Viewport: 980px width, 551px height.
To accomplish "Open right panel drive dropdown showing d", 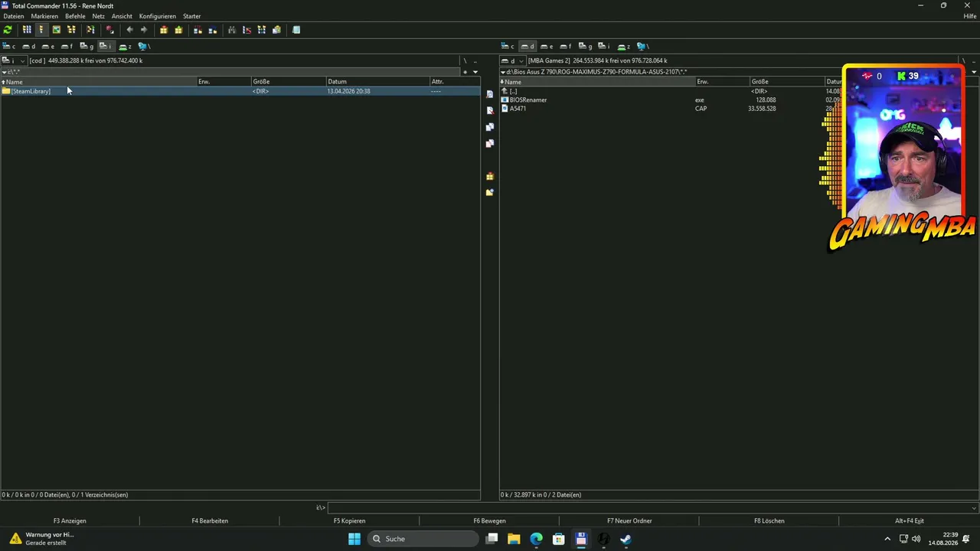I will [x=513, y=60].
